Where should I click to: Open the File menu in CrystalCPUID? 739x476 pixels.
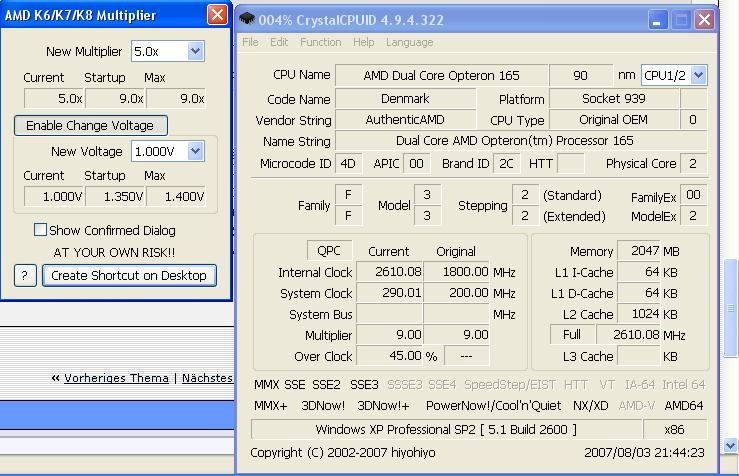(x=250, y=42)
